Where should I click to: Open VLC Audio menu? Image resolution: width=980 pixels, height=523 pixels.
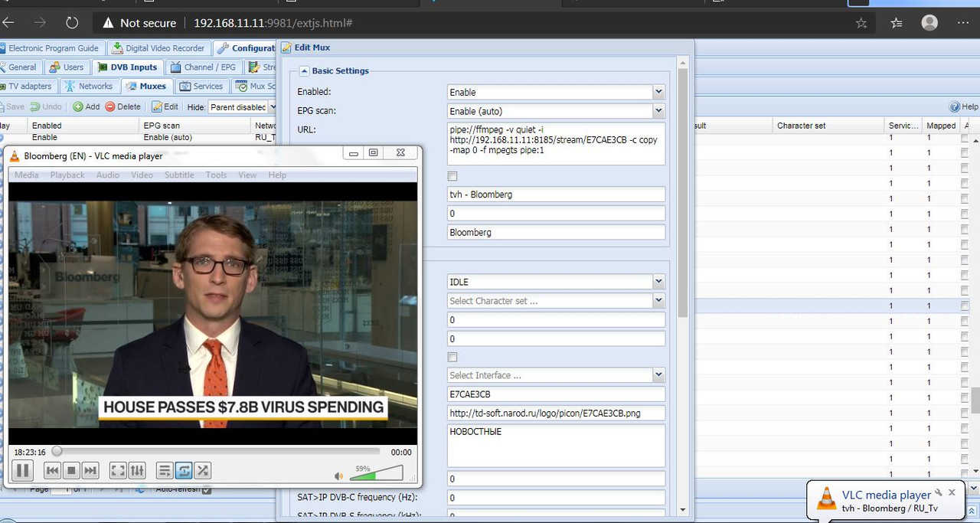[x=107, y=175]
